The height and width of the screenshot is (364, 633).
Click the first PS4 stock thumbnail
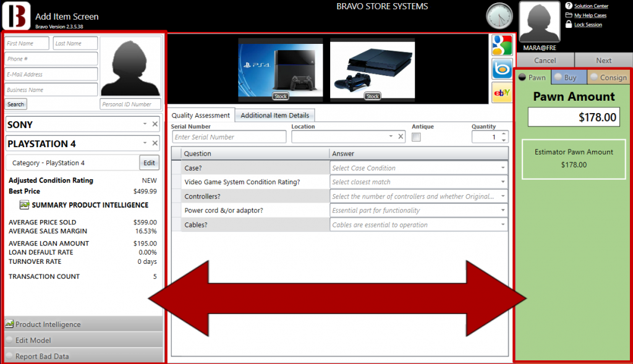coord(280,68)
